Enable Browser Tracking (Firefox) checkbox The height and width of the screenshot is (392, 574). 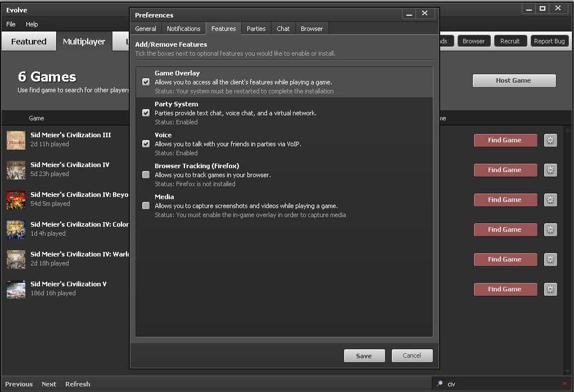pos(146,175)
